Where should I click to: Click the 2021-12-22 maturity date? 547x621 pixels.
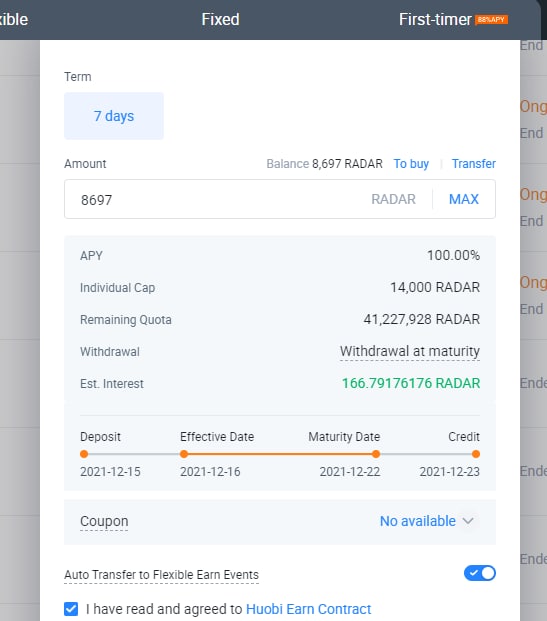[x=350, y=472]
